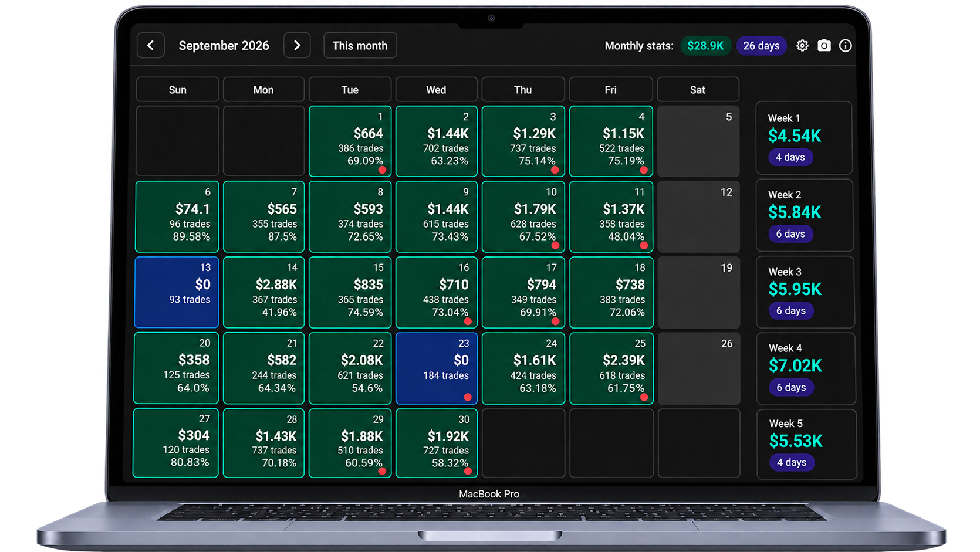Open the Week 3 summary card
Viewport: 980px width, 552px height.
(x=805, y=292)
